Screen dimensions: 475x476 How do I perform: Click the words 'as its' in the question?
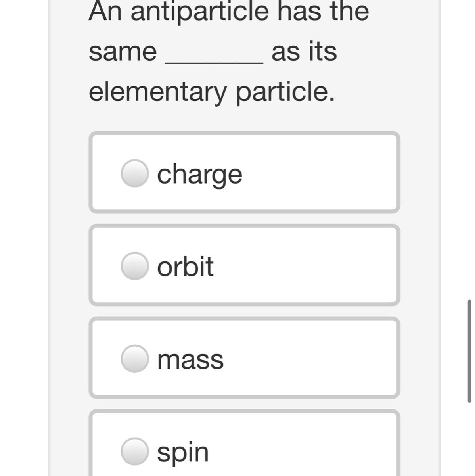[x=304, y=52]
